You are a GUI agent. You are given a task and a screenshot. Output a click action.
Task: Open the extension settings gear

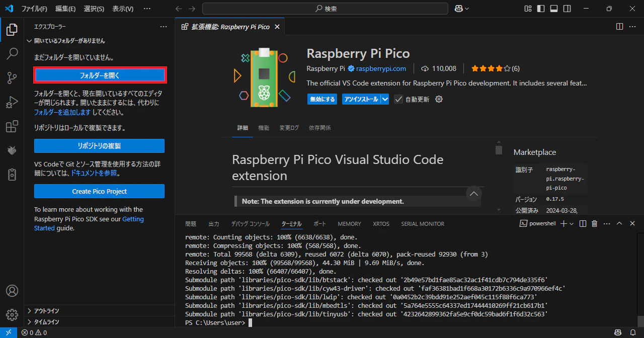point(439,99)
